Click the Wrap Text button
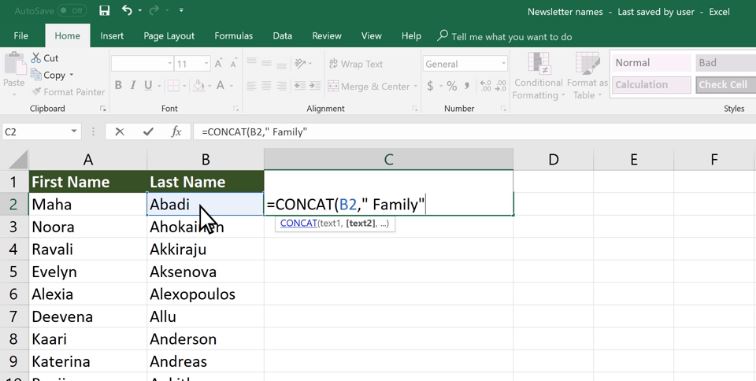 (x=355, y=64)
